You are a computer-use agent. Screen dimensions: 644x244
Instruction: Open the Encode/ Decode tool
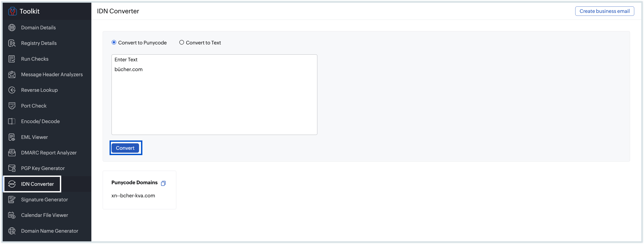(x=40, y=121)
